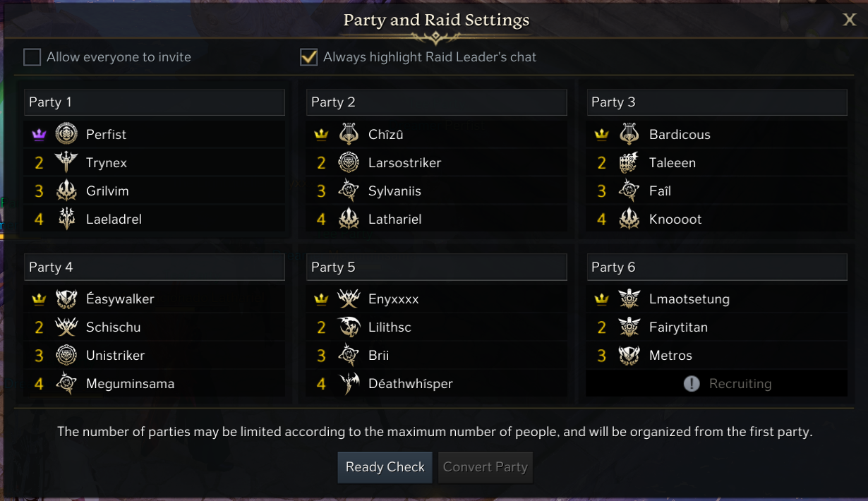Viewport: 868px width, 501px height.
Task: Click the purple raid leader crown icon
Action: pyautogui.click(x=39, y=135)
